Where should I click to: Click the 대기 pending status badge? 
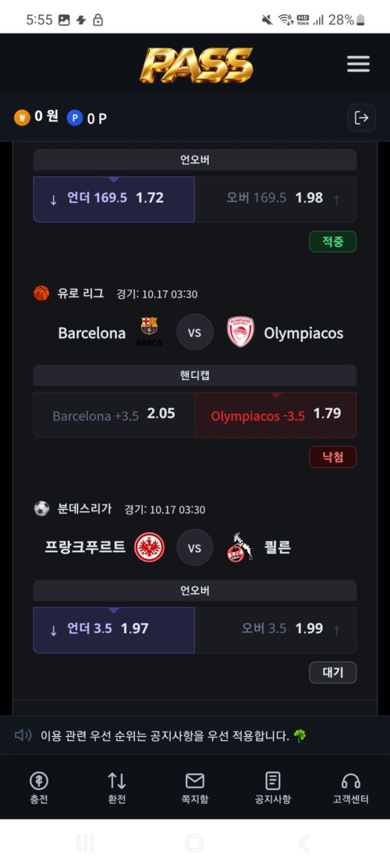(x=333, y=672)
